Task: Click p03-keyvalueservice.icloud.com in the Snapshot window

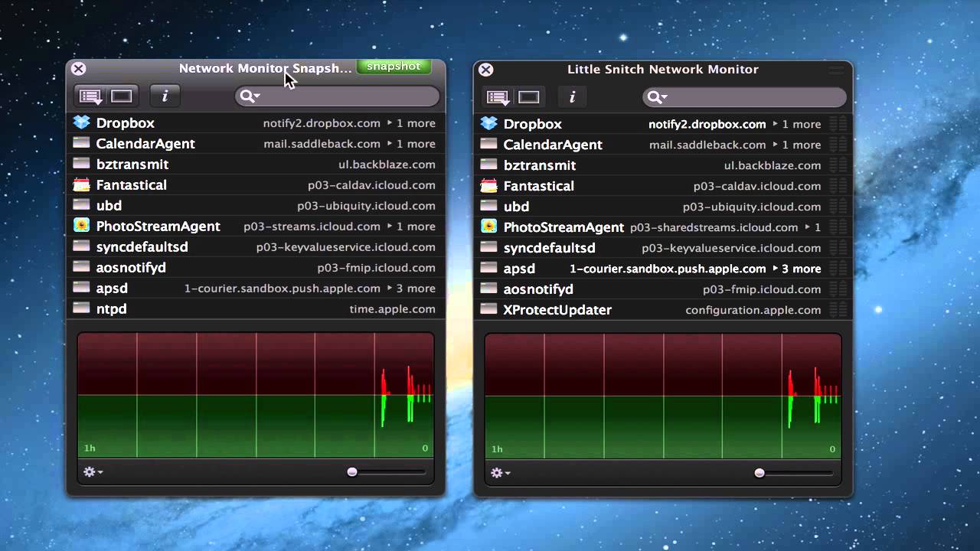Action: pos(345,247)
